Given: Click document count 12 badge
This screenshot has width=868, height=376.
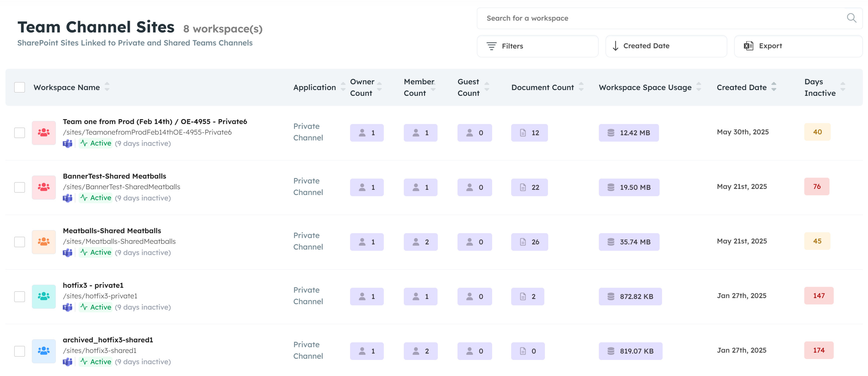Looking at the screenshot, I should point(529,133).
